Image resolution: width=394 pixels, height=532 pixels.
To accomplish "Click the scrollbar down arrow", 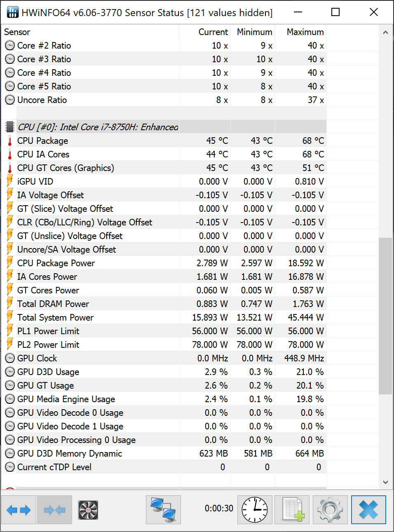I will click(x=385, y=482).
